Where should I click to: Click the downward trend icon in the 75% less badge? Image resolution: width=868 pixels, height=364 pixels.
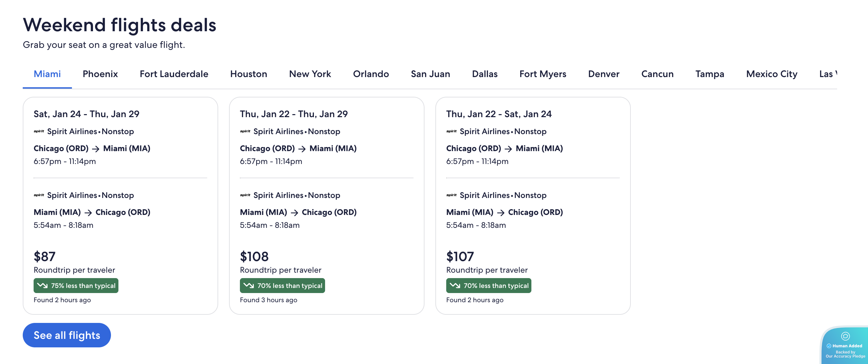pos(42,286)
